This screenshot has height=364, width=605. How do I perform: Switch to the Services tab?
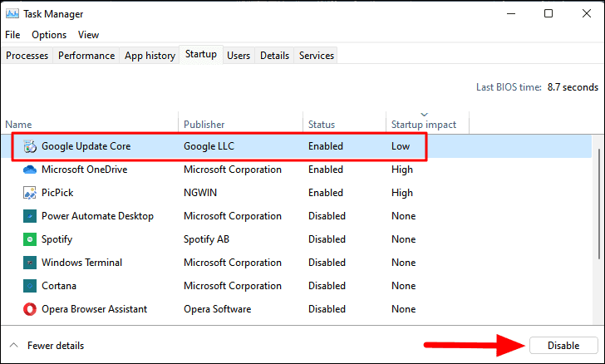(x=317, y=56)
